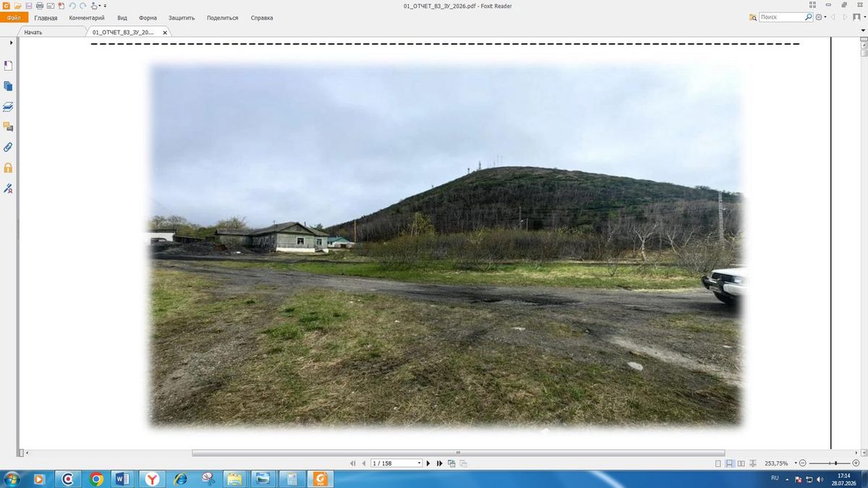This screenshot has width=868, height=488.
Task: Open the Защитить ribbon tab
Action: (x=182, y=17)
